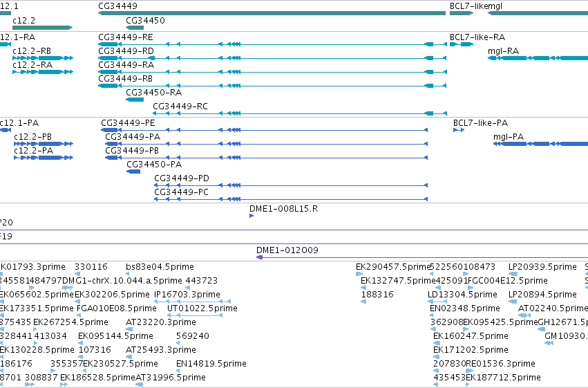This screenshot has width=588, height=388.
Task: Open transcript CG34449-RE
Action: 126,37
